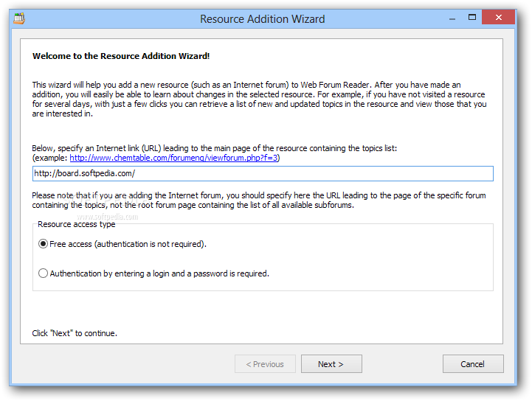Click the 'Welcome to the Resource Addition Wizard!' heading

pos(121,56)
